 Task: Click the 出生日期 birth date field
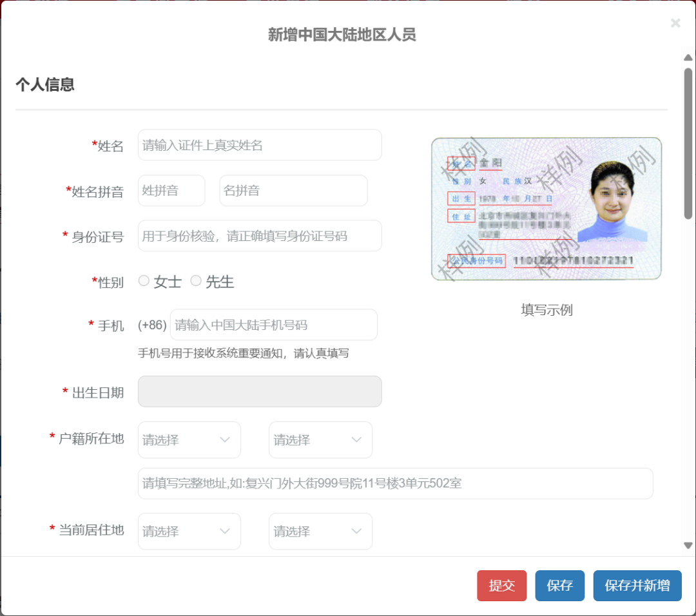click(x=259, y=391)
